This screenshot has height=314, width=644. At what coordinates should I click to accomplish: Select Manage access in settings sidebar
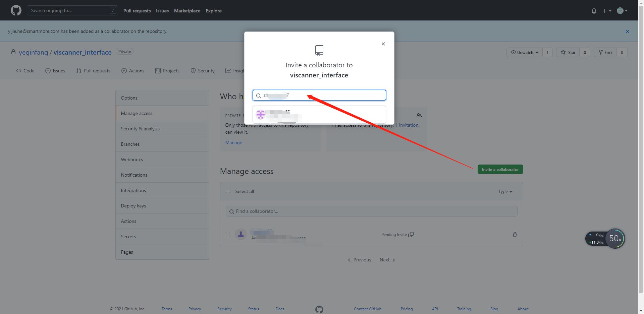click(162, 113)
